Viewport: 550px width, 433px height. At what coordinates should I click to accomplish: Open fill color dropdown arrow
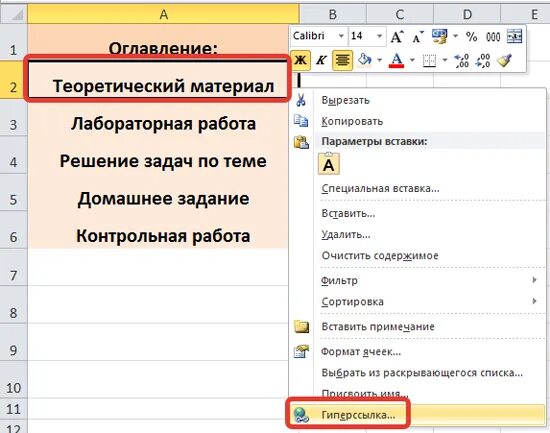(x=380, y=60)
